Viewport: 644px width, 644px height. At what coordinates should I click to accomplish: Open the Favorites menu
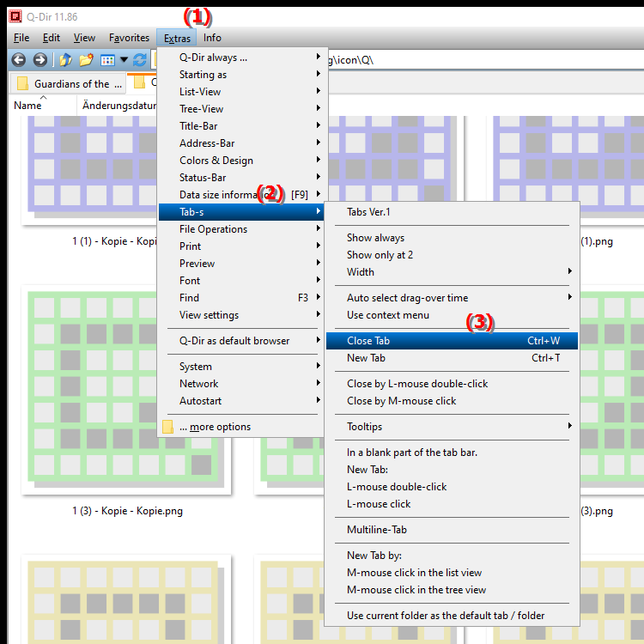[129, 38]
